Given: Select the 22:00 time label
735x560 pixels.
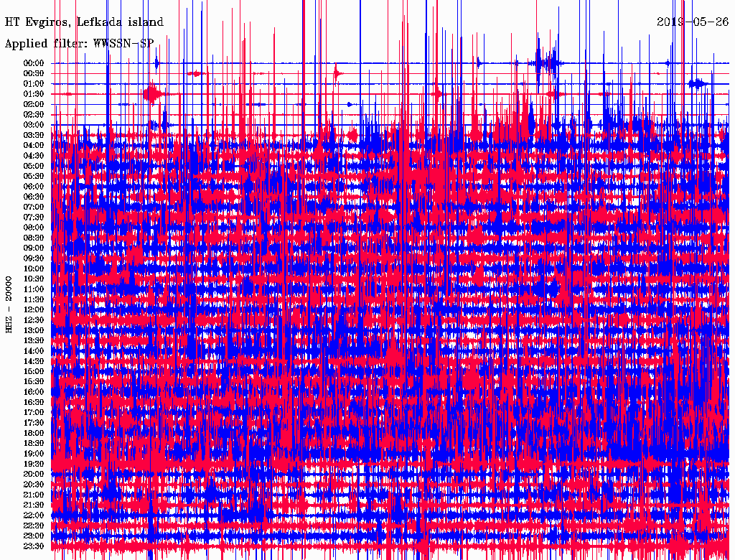Looking at the screenshot, I should click(34, 515).
